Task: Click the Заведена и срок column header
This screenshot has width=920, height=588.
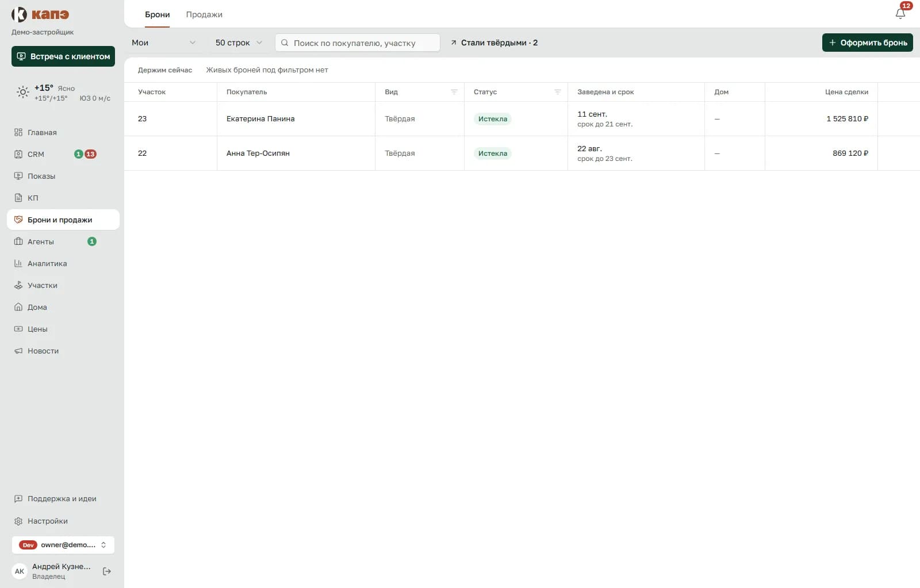Action: click(605, 92)
